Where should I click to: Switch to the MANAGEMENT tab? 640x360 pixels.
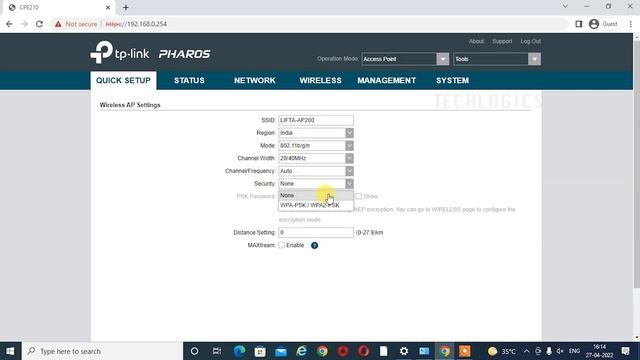(387, 80)
